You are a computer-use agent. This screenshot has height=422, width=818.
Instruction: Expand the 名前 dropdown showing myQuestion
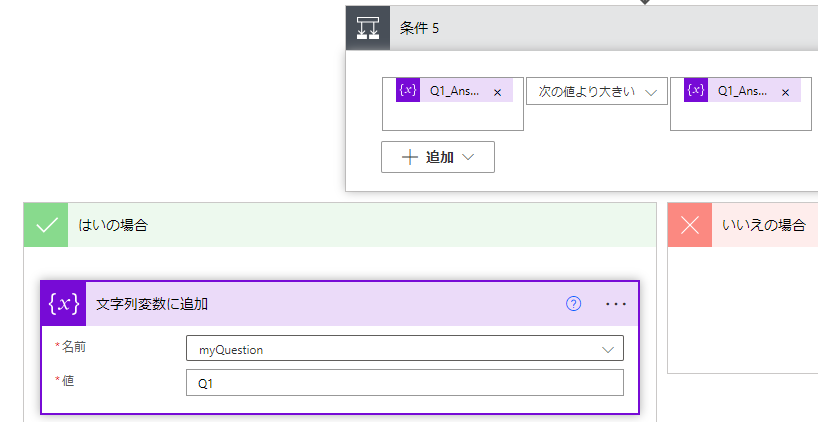click(607, 349)
